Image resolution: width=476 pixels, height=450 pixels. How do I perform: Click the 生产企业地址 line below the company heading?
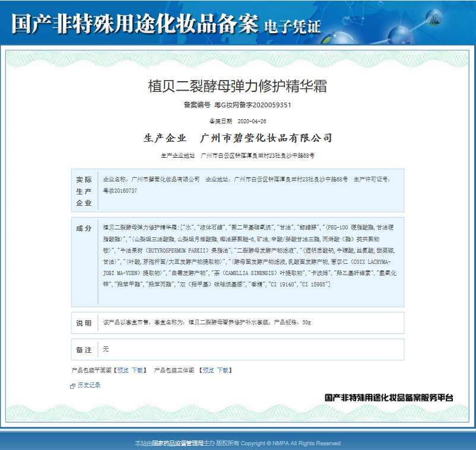[237, 155]
